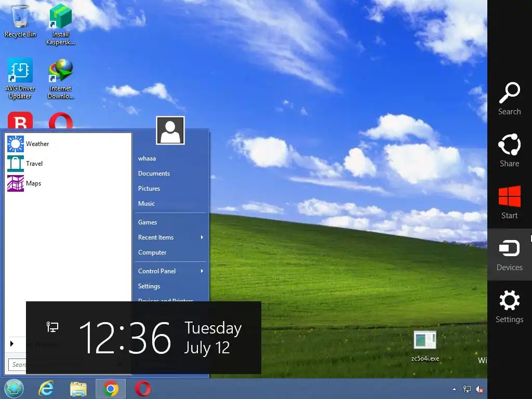Open the Devices charm
The image size is (532, 399).
pos(509,255)
